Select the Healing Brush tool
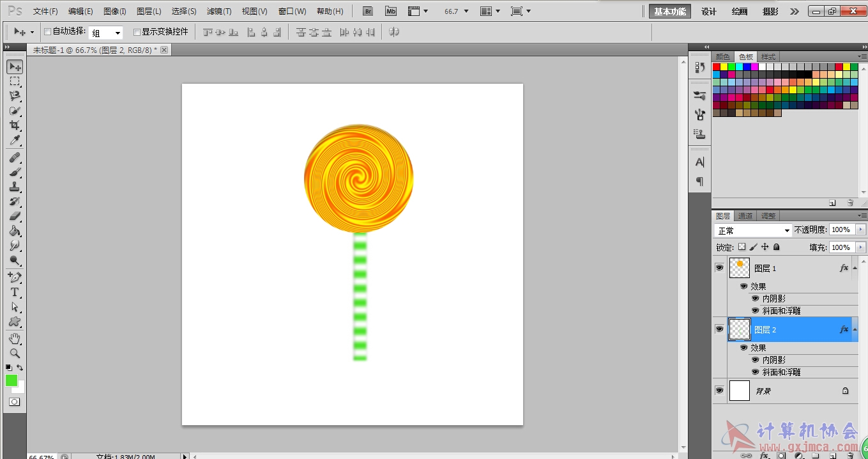This screenshot has height=459, width=868. click(15, 157)
